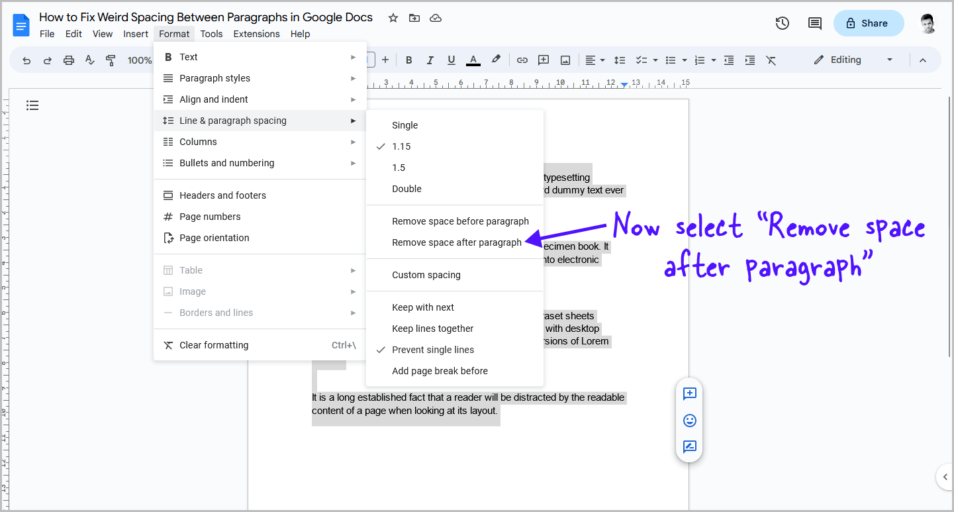Screen dimensions: 954x512
Task: Click the Redo icon
Action: coord(47,60)
